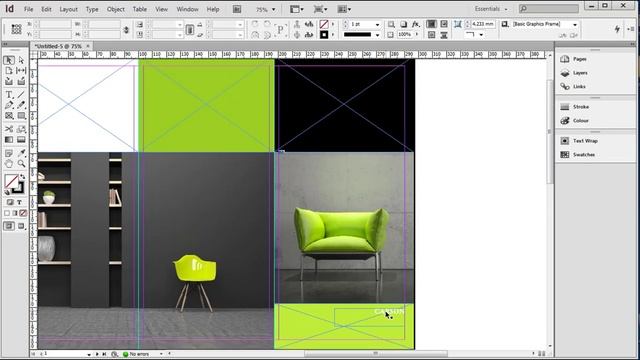Open the Text Wrap panel
This screenshot has height=360, width=640.
(585, 141)
